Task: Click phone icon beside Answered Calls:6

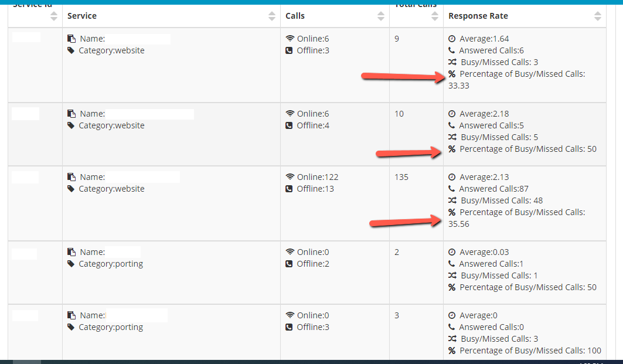Action: coord(451,50)
